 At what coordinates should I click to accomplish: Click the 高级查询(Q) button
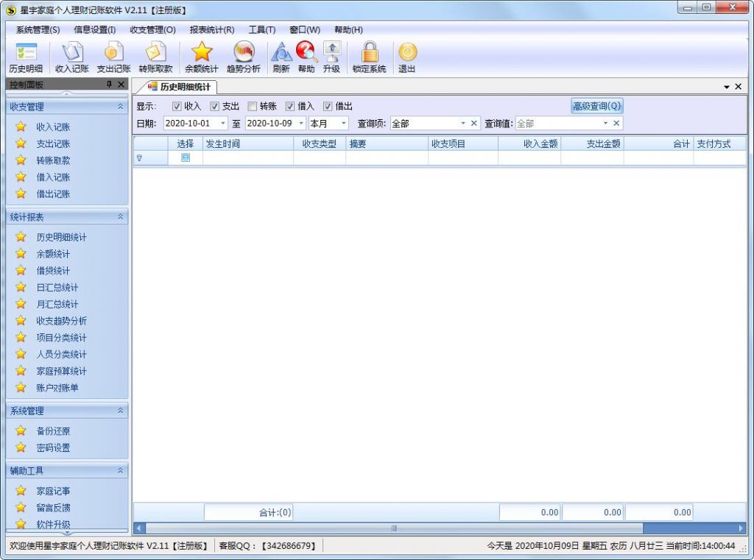(596, 106)
